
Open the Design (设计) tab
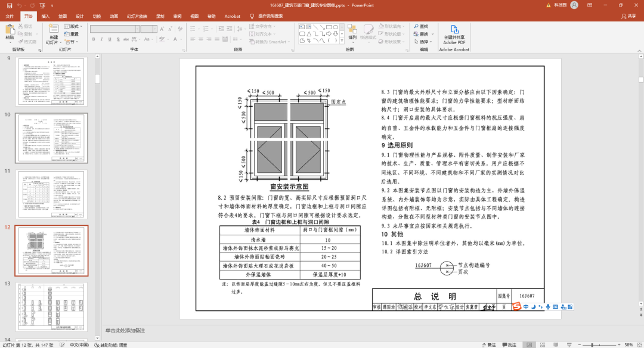pos(79,17)
